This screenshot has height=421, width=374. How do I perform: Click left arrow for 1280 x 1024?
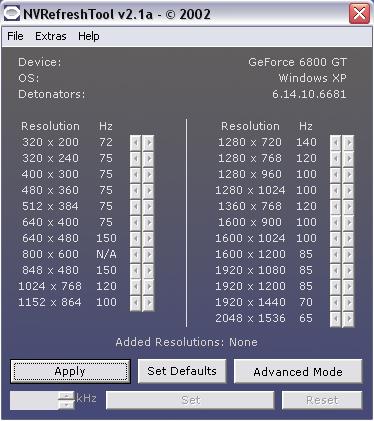click(336, 191)
